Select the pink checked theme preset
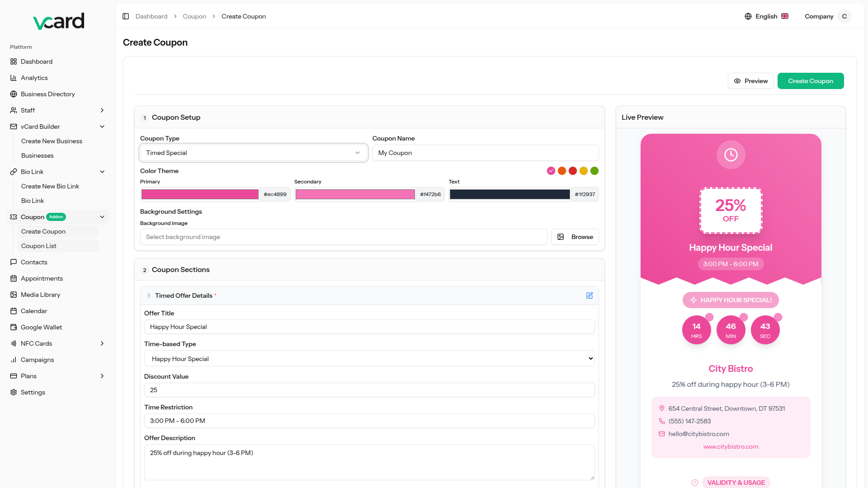 (551, 171)
